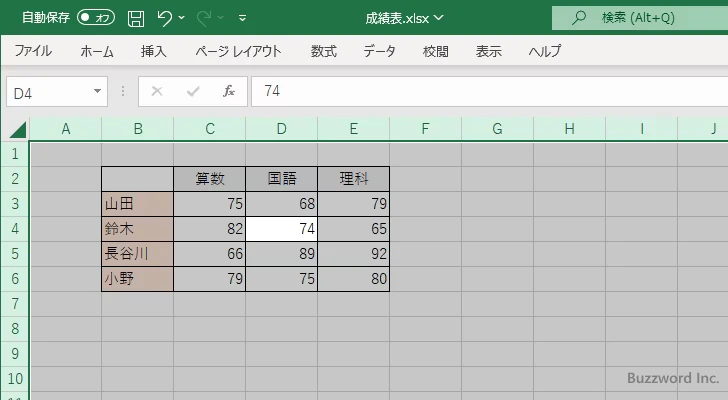The image size is (728, 400).
Task: Click the Undo arrow icon
Action: tap(164, 18)
